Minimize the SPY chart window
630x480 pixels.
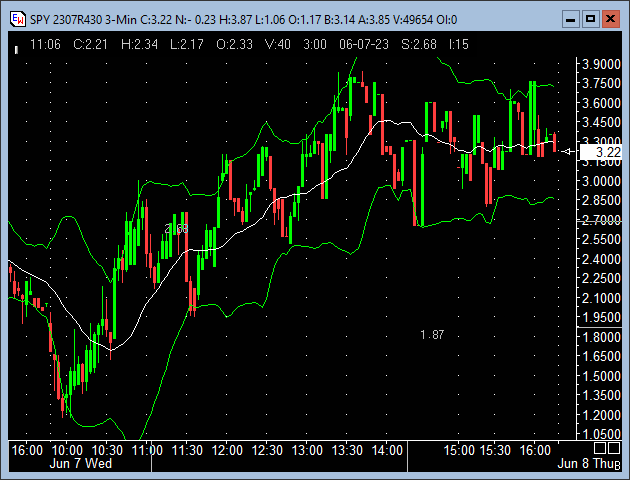click(570, 19)
